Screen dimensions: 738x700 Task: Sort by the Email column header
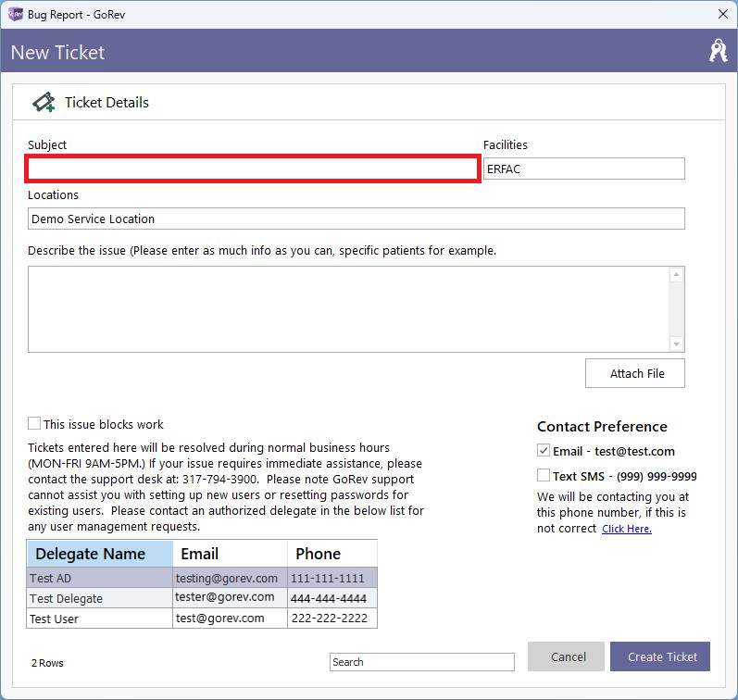231,554
